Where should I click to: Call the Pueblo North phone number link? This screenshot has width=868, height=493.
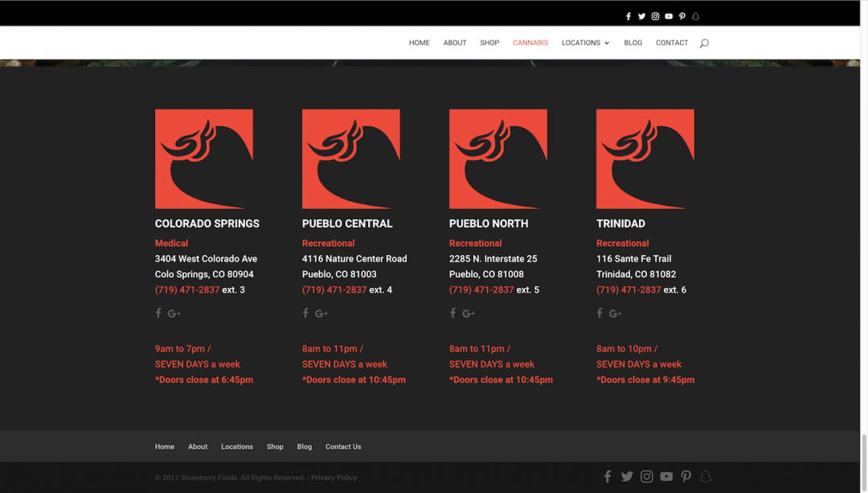point(481,290)
